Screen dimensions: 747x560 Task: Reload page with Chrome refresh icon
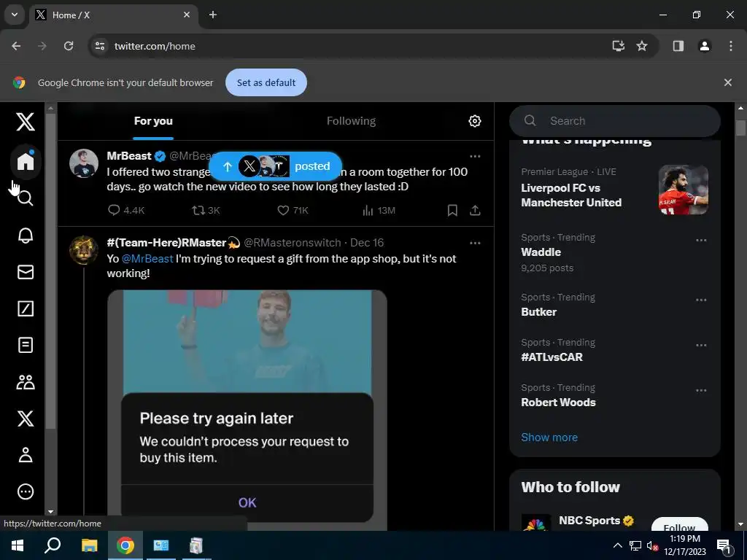click(69, 46)
